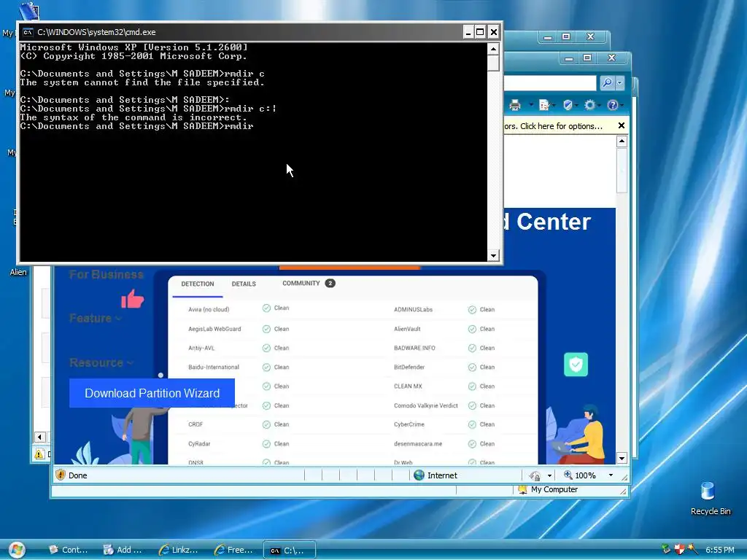747x560 pixels.
Task: Click the browser search input field
Action: pyautogui.click(x=550, y=83)
